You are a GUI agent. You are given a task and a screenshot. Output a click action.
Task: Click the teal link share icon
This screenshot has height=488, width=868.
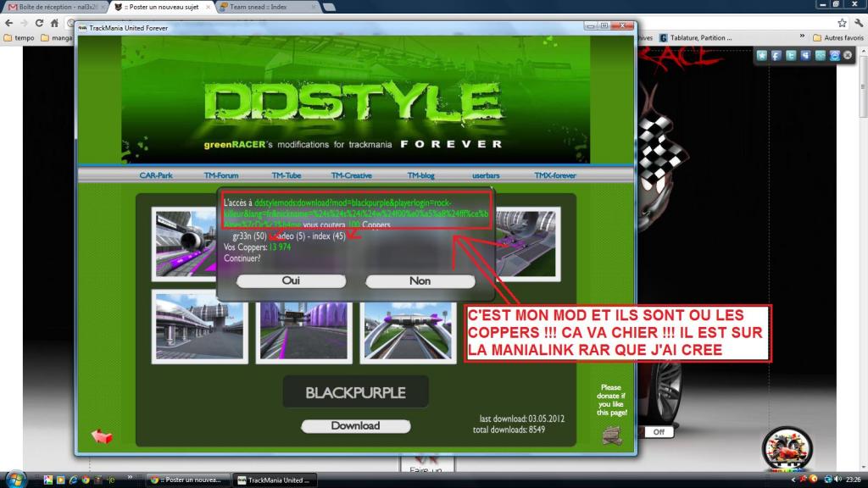coord(820,55)
